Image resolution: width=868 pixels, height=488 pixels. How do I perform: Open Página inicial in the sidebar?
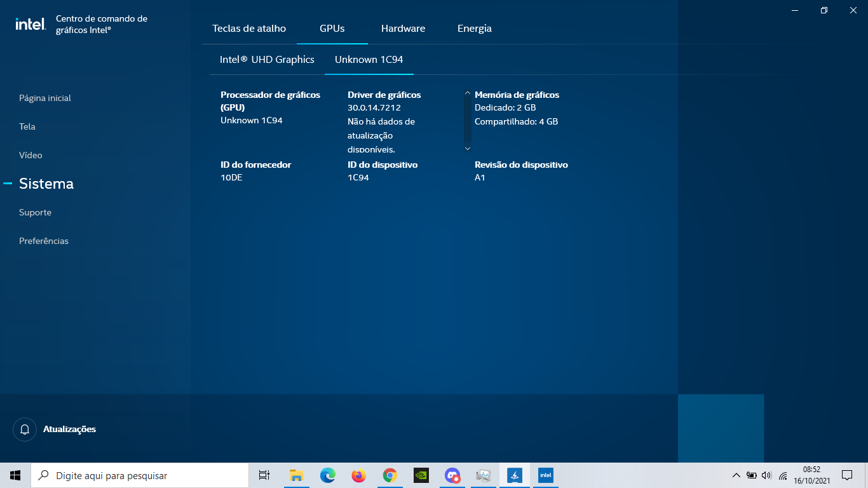(45, 98)
